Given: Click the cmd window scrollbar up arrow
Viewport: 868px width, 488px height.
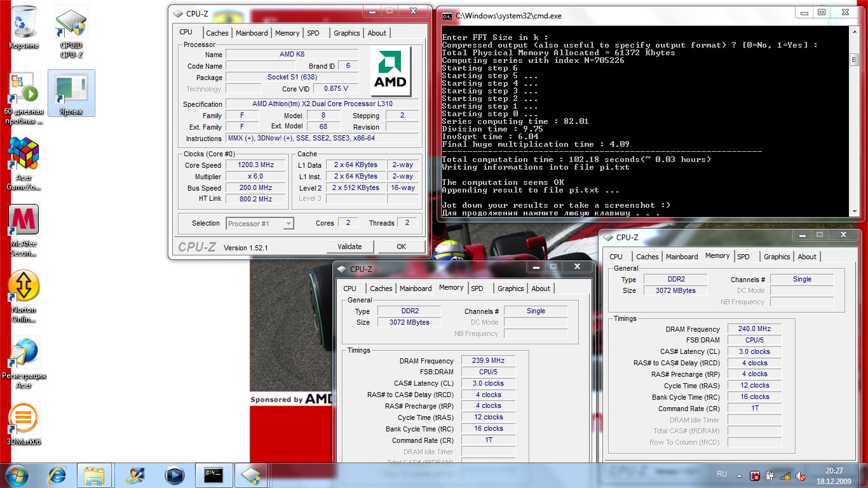Looking at the screenshot, I should click(x=854, y=30).
